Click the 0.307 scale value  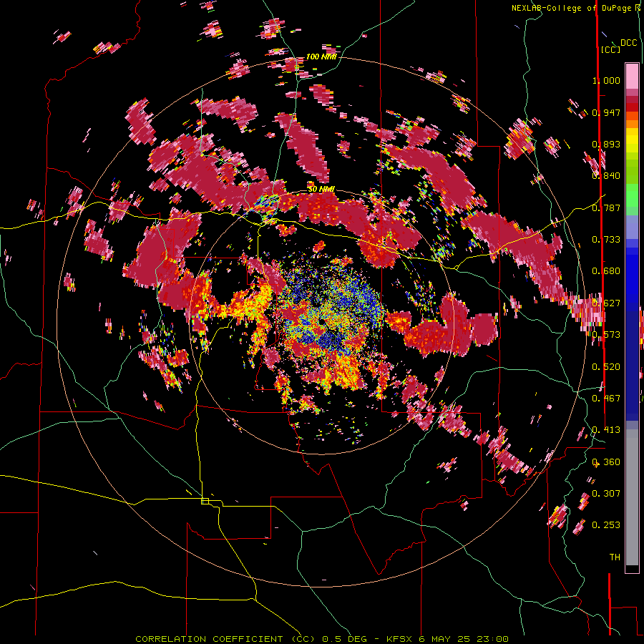tap(606, 493)
